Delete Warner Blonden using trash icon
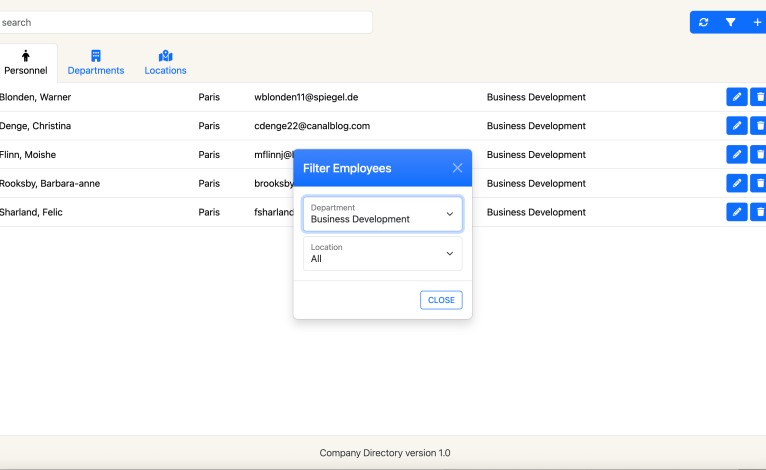The height and width of the screenshot is (470, 766). [x=759, y=97]
